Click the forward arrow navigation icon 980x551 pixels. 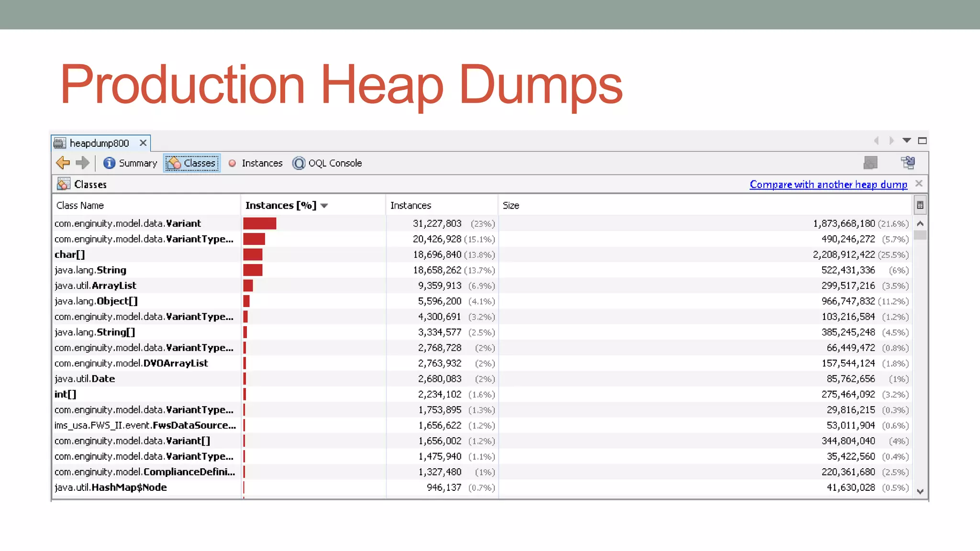tap(83, 163)
